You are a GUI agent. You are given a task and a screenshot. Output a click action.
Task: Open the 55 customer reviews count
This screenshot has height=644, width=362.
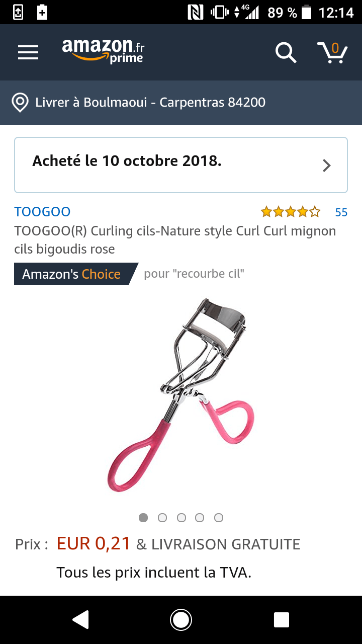pyautogui.click(x=341, y=212)
